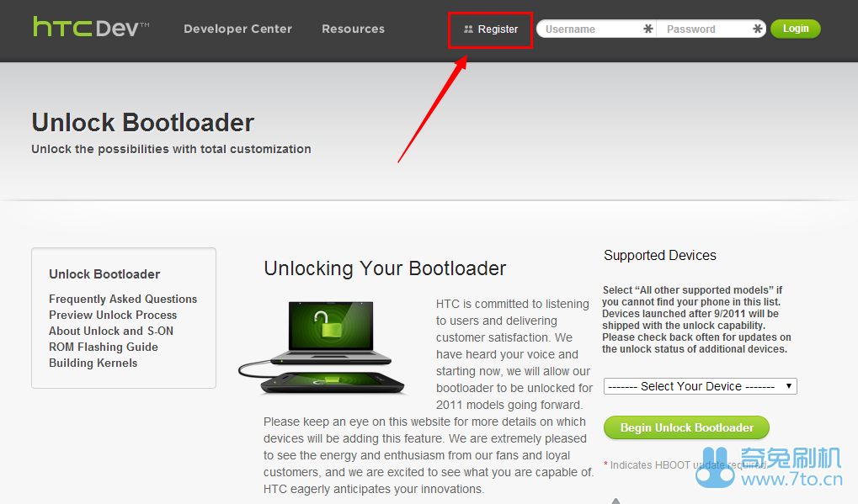The width and height of the screenshot is (858, 504).
Task: Click the green Login button
Action: 794,28
